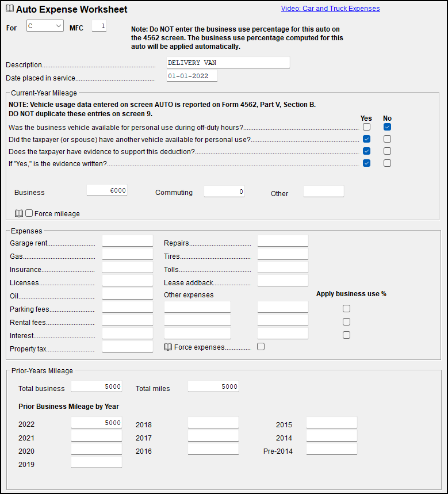The image size is (448, 494).
Task: Select the Commuting mileage field
Action: click(x=224, y=192)
